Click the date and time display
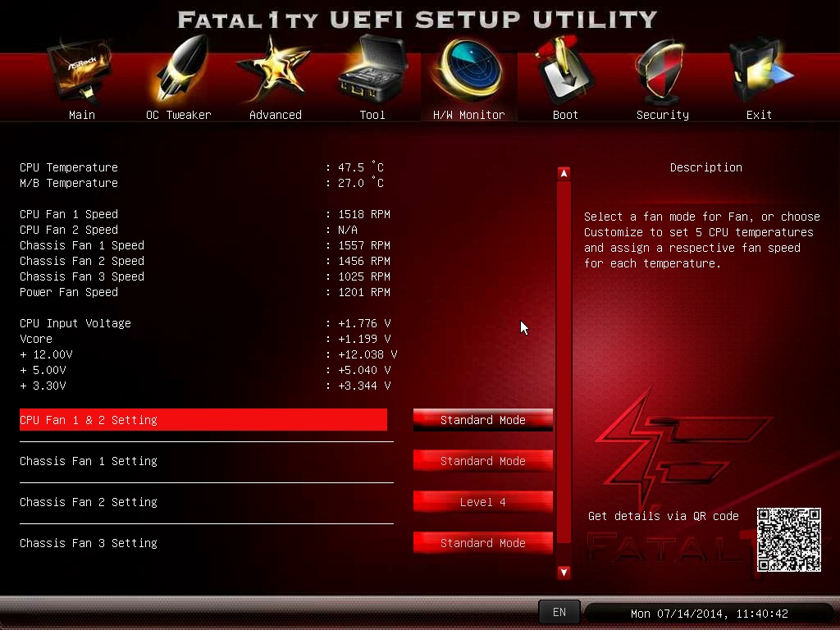The image size is (840, 630). click(710, 614)
